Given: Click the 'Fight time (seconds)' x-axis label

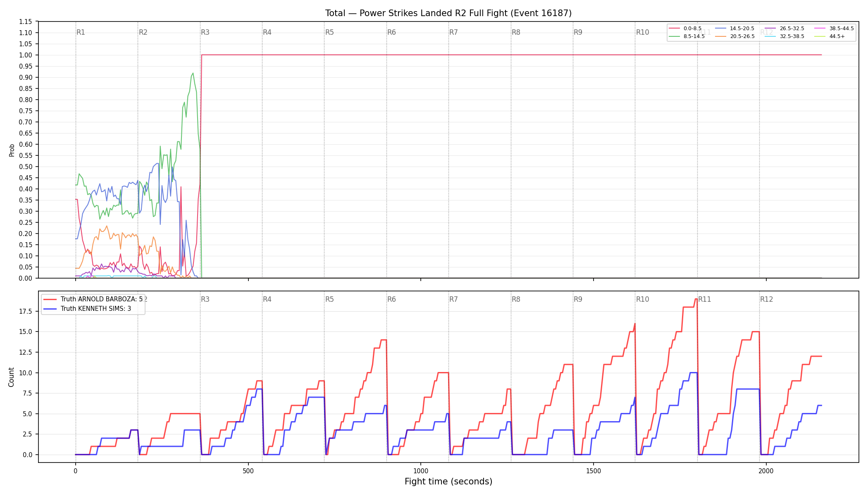Looking at the screenshot, I should tap(448, 482).
